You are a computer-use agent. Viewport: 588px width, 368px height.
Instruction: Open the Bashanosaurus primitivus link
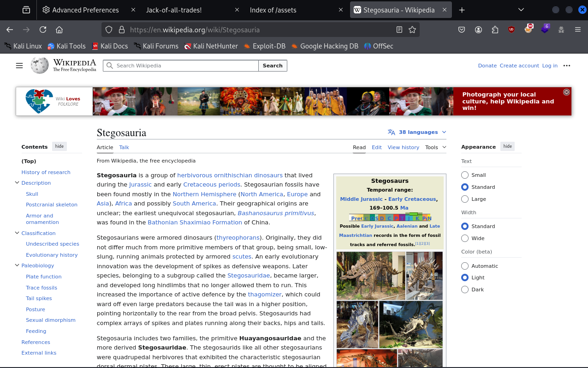(x=276, y=213)
